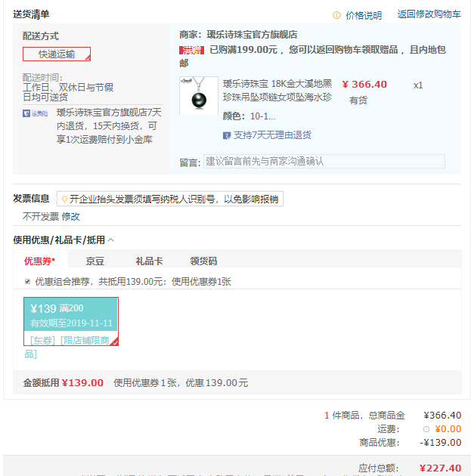The width and height of the screenshot is (471, 476).
Task: Open the black pearl pendant thumbnail
Action: [x=199, y=95]
